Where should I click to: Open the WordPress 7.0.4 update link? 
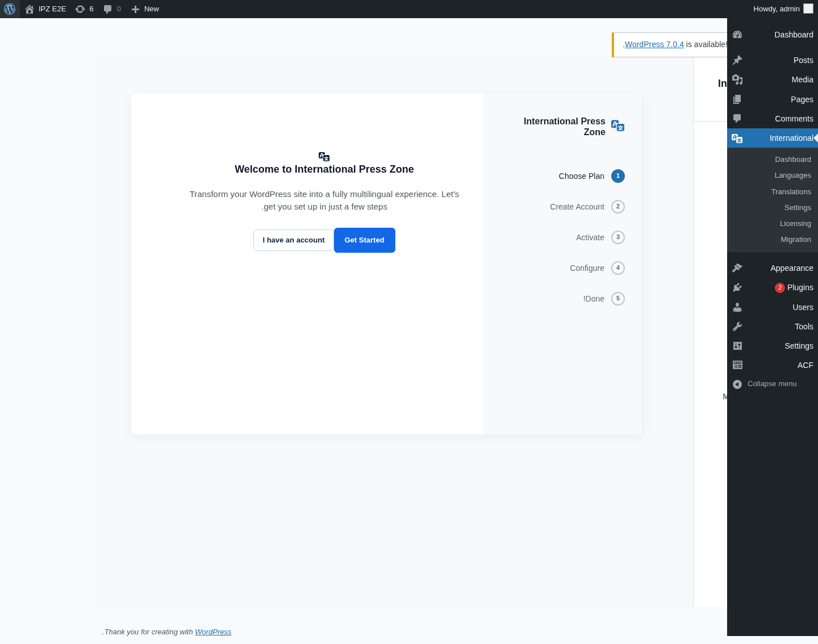(x=654, y=44)
